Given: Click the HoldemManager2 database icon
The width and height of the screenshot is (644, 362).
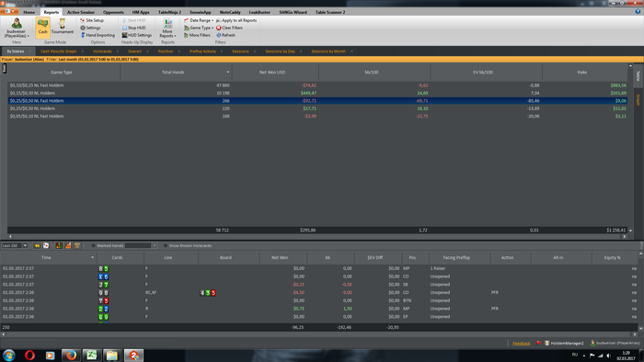Looking at the screenshot, I should 547,343.
